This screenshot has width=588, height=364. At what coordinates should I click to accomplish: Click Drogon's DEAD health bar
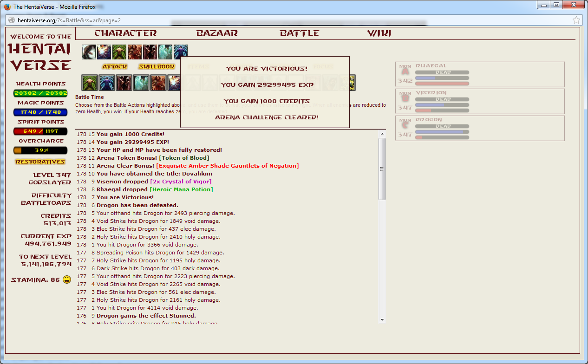pyautogui.click(x=442, y=126)
